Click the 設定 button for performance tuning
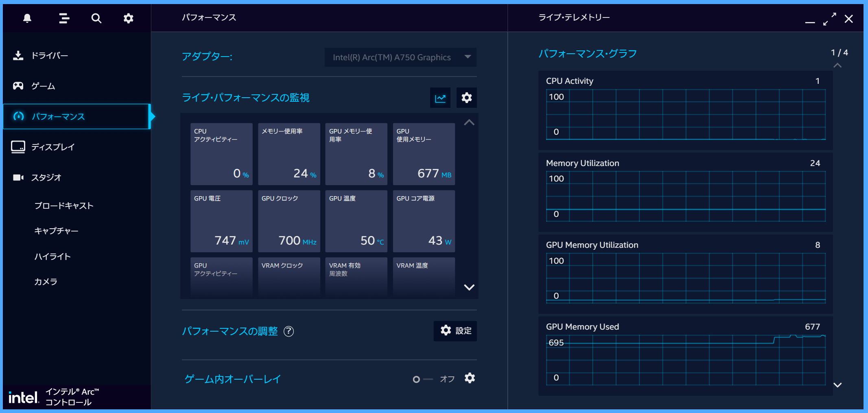The image size is (868, 413). click(455, 331)
